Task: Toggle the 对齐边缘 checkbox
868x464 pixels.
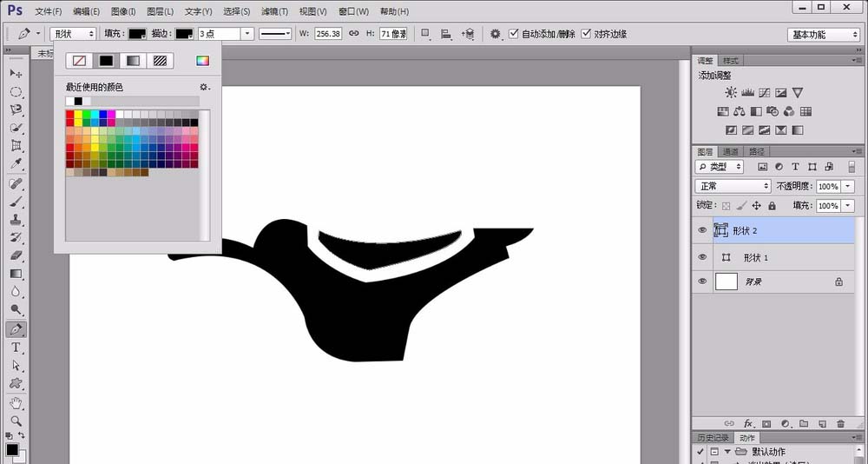Action: tap(587, 34)
